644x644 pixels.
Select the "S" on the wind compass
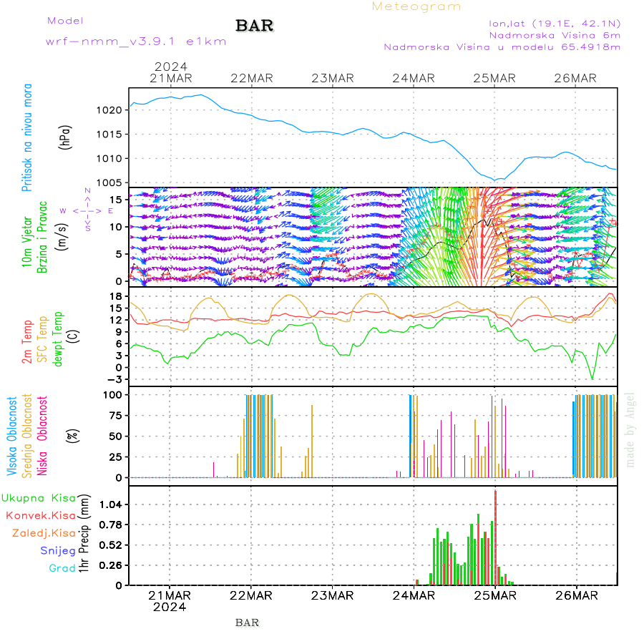87,228
